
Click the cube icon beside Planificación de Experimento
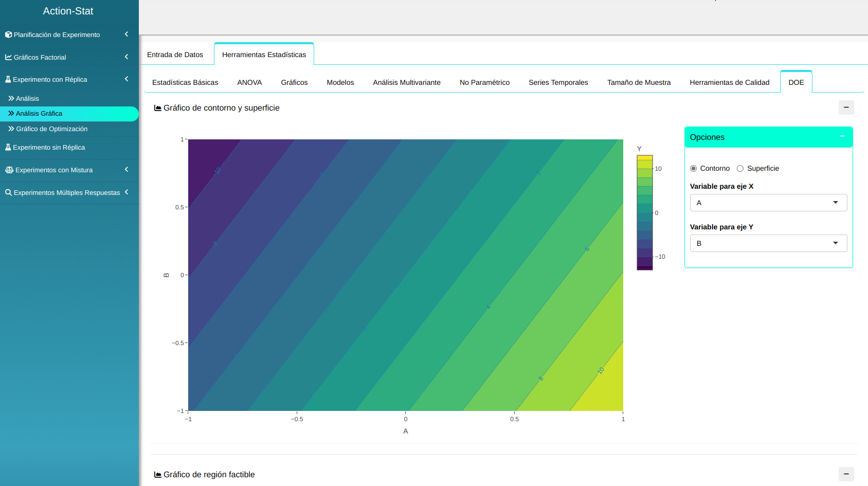coord(8,35)
